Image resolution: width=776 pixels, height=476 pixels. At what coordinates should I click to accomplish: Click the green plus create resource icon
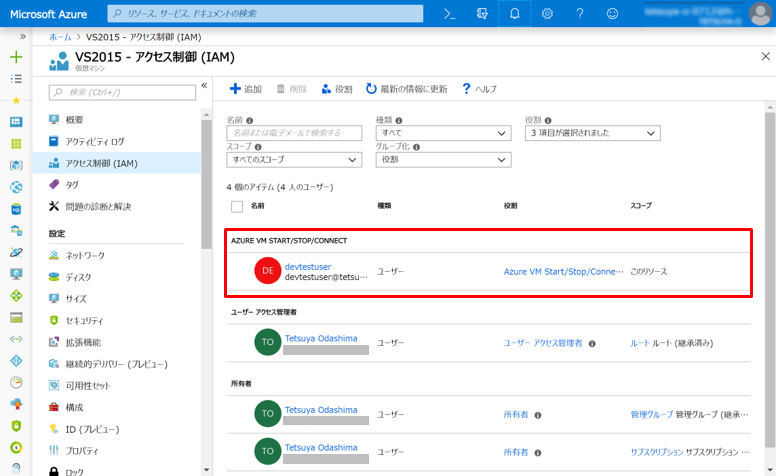[16, 57]
